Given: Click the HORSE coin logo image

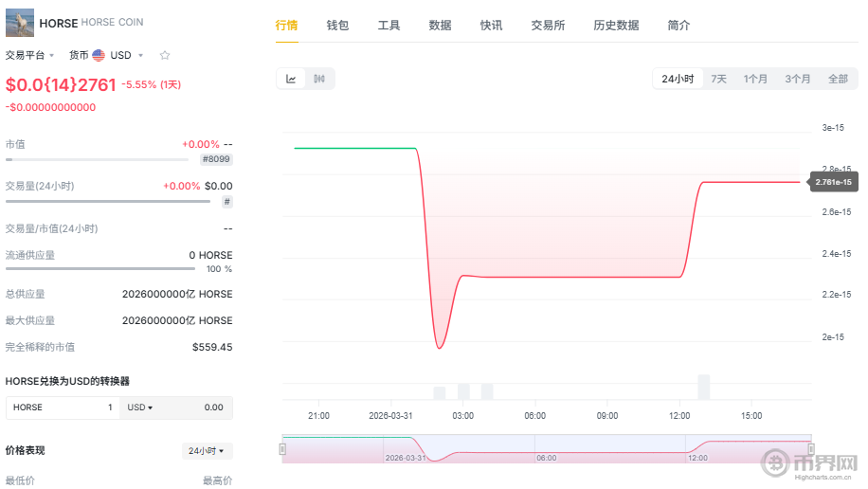Looking at the screenshot, I should [x=20, y=23].
